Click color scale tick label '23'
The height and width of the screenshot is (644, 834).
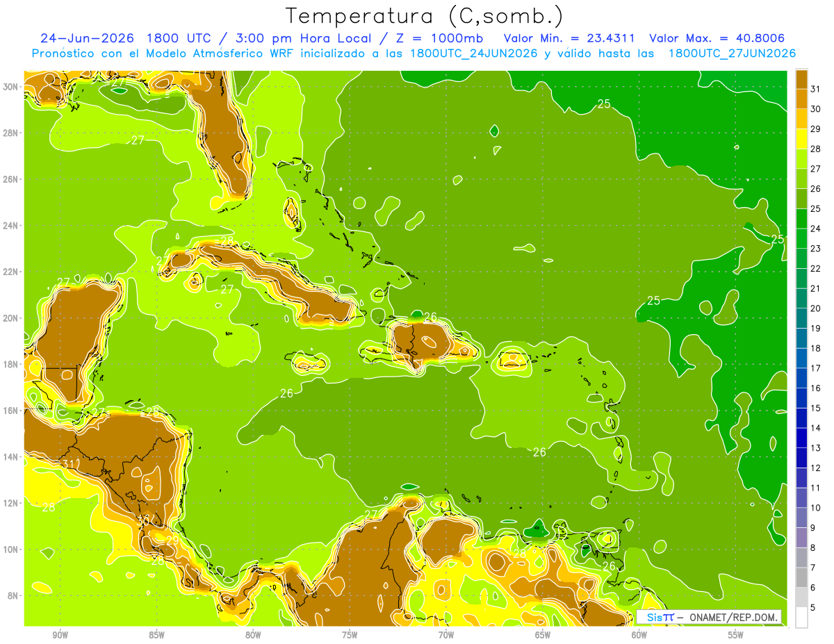[816, 249]
